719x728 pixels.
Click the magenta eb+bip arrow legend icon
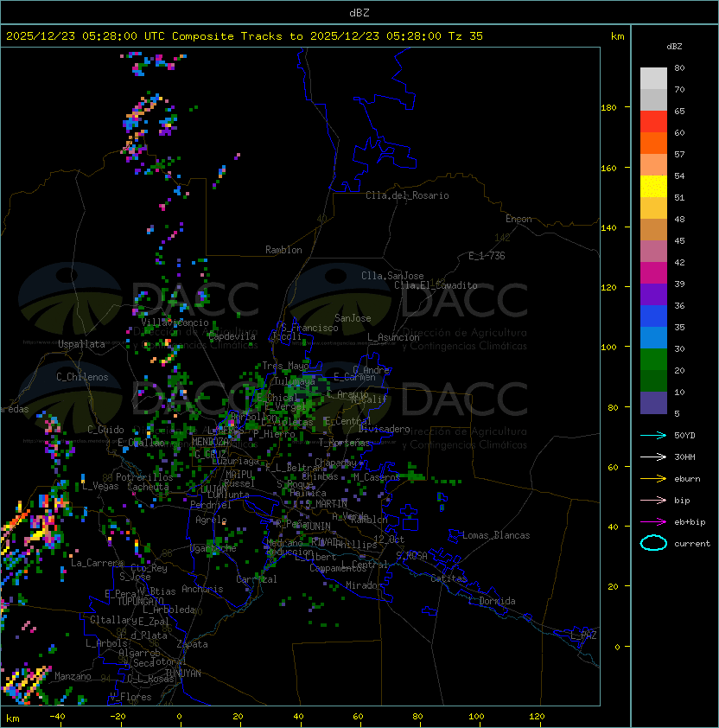click(x=653, y=522)
